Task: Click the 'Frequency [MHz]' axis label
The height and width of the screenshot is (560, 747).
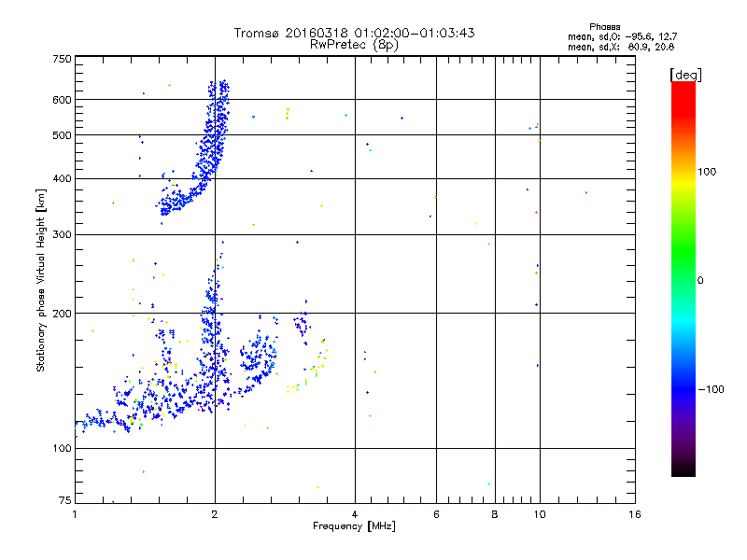Action: tap(354, 526)
